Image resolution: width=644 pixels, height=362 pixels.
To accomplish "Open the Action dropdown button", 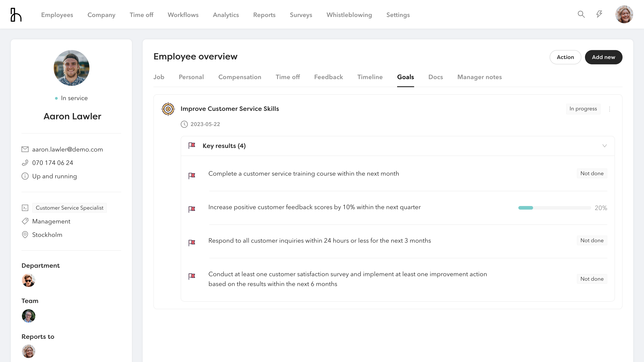I will point(565,57).
